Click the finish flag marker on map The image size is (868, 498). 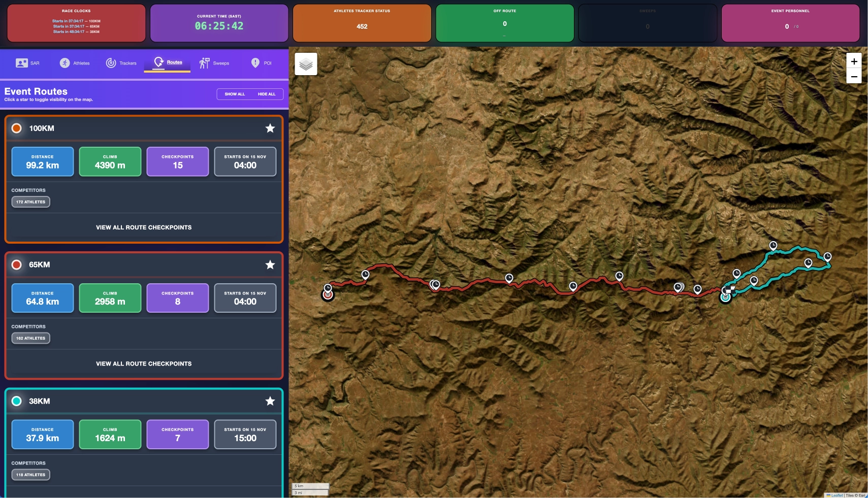point(729,290)
